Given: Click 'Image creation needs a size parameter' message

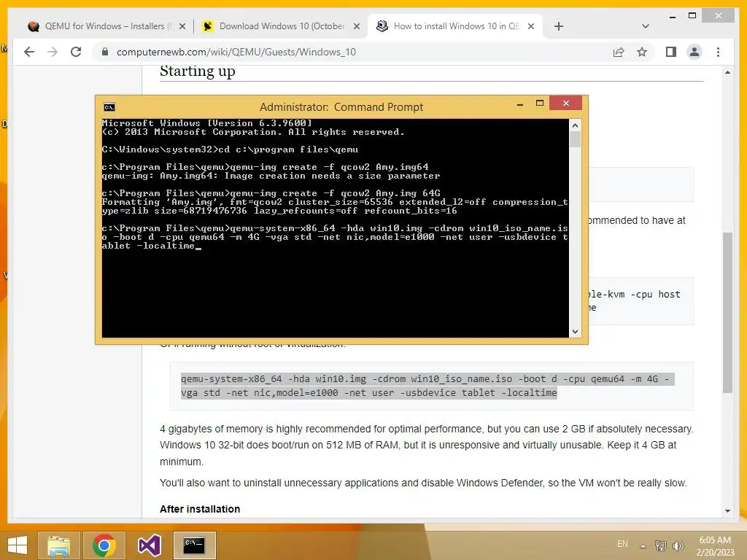Looking at the screenshot, I should point(332,176).
